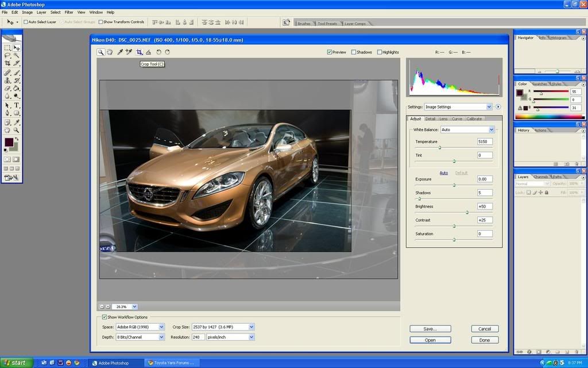The image size is (588, 368).
Task: Open the Crop Size dropdown
Action: coord(252,327)
